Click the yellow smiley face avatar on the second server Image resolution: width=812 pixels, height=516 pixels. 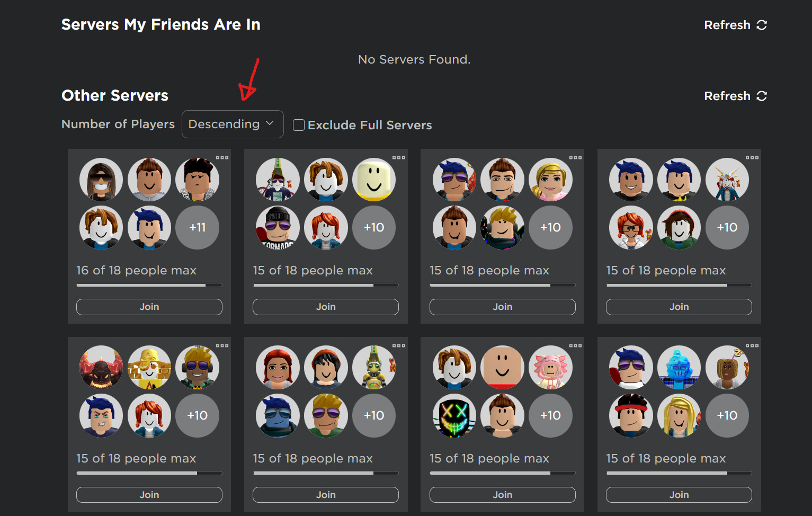374,180
